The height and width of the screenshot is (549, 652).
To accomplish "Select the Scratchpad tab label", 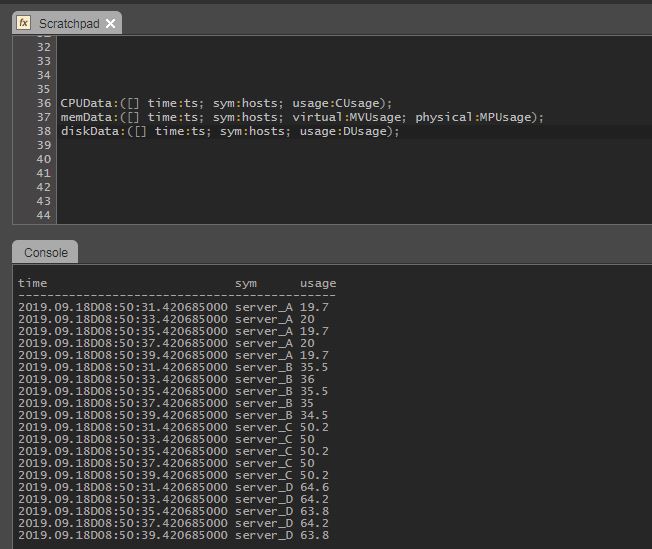I will (x=69, y=24).
